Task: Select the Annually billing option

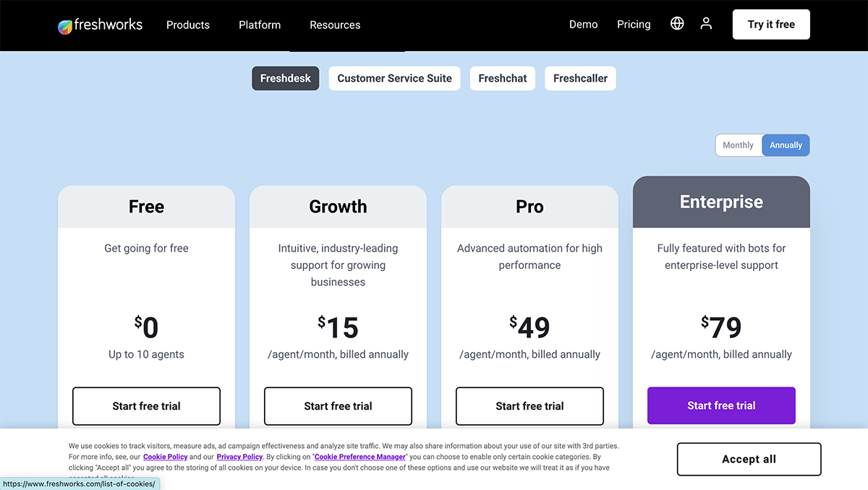Action: click(x=786, y=145)
